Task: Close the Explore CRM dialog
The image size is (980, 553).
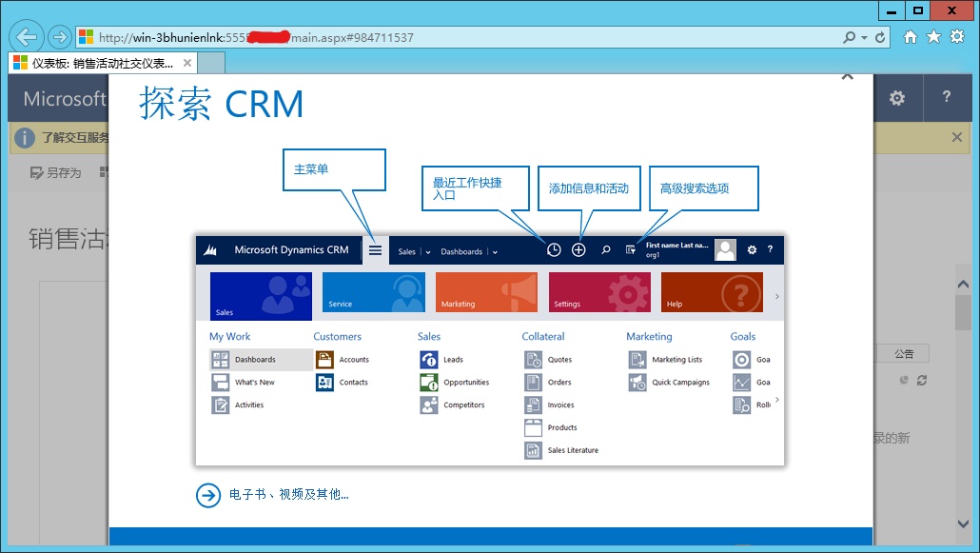Action: (848, 76)
